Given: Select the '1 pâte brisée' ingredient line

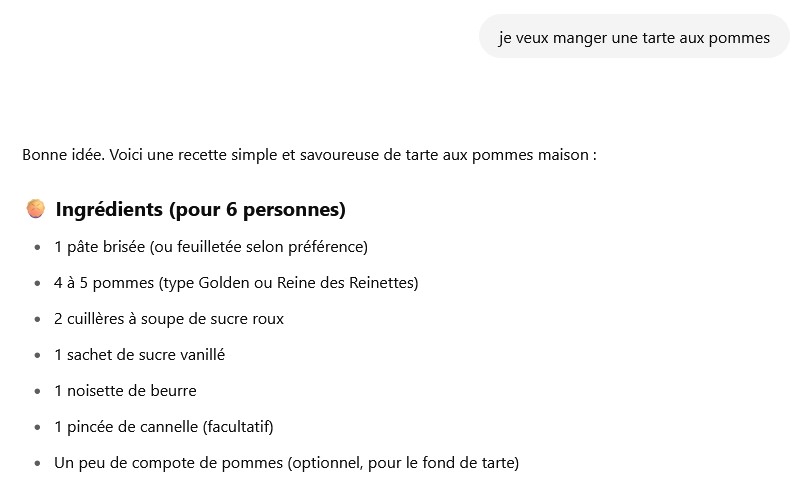Looking at the screenshot, I should pos(211,247).
